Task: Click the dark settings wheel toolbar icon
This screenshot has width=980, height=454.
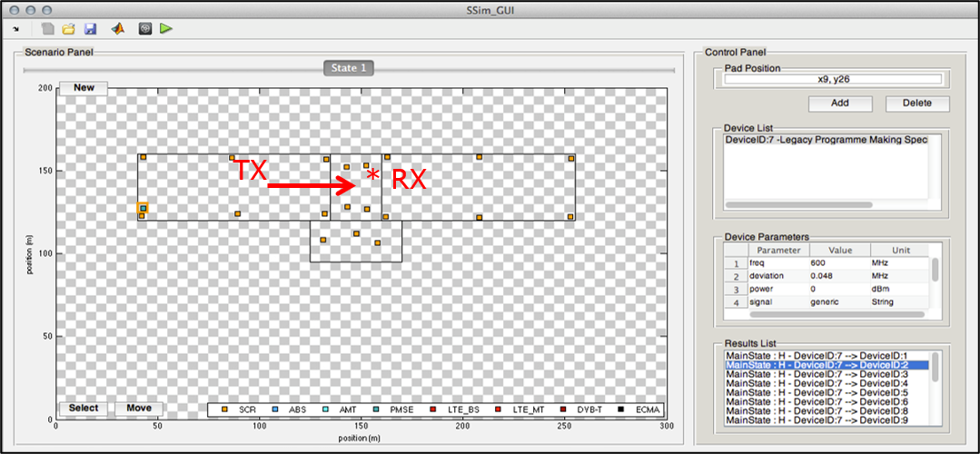Action: 144,29
